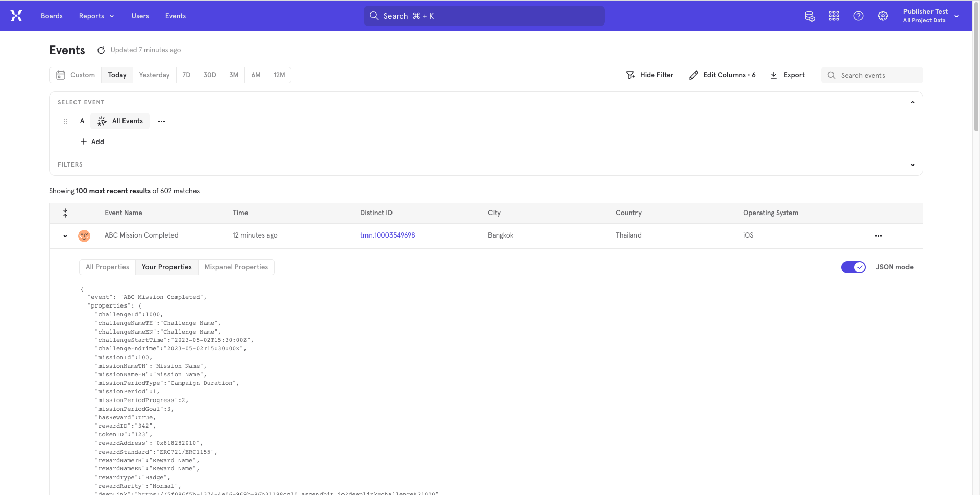The height and width of the screenshot is (495, 980).
Task: Expand the Filters section
Action: pyautogui.click(x=912, y=165)
